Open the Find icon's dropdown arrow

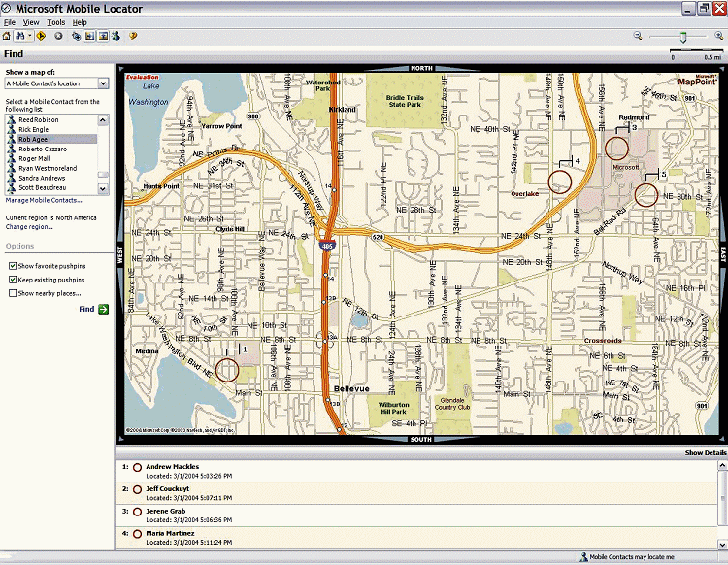(x=30, y=36)
